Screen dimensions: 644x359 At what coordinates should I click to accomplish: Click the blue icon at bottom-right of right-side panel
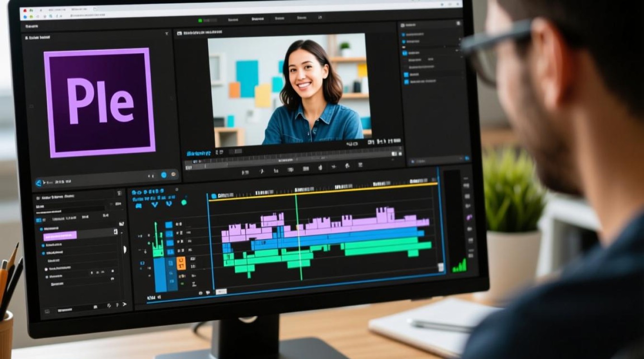coord(468,158)
